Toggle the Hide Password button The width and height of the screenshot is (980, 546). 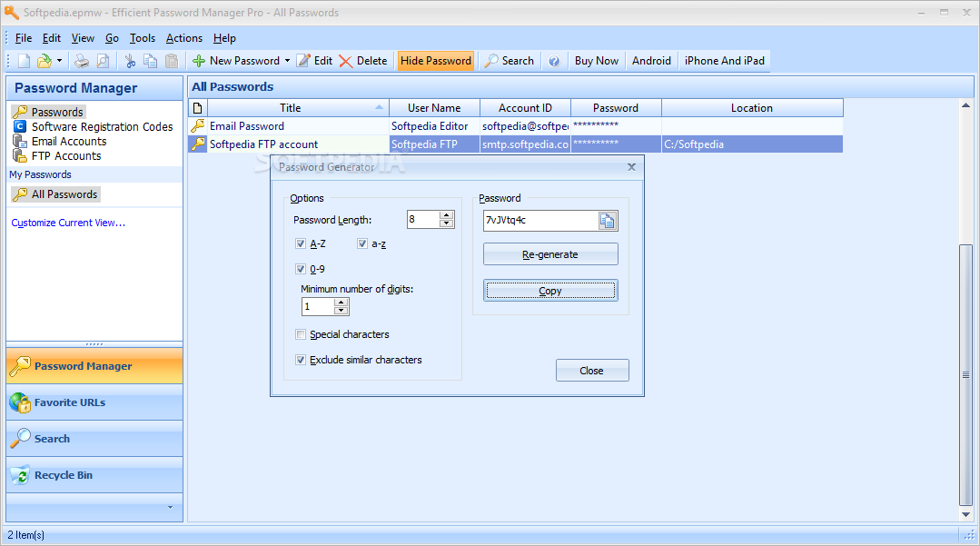pyautogui.click(x=436, y=61)
